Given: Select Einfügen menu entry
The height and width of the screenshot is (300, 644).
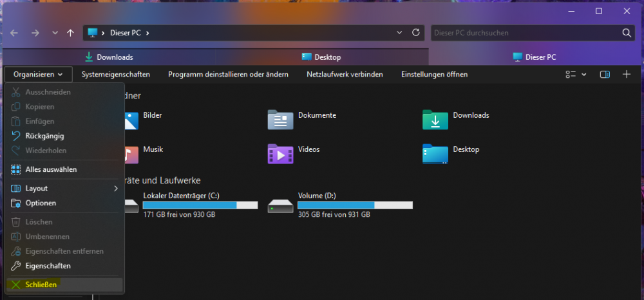Looking at the screenshot, I should coord(65,122).
